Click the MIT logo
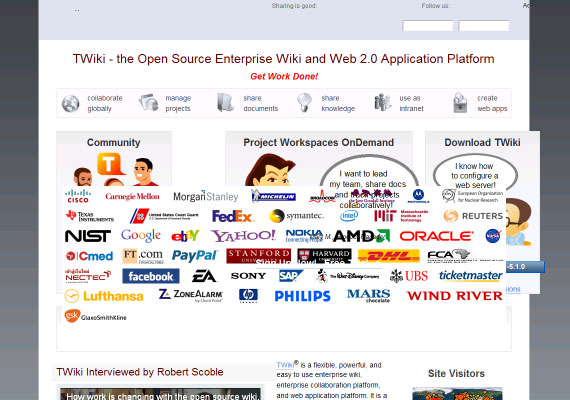Image resolution: width=570 pixels, height=400 pixels. [x=401, y=216]
